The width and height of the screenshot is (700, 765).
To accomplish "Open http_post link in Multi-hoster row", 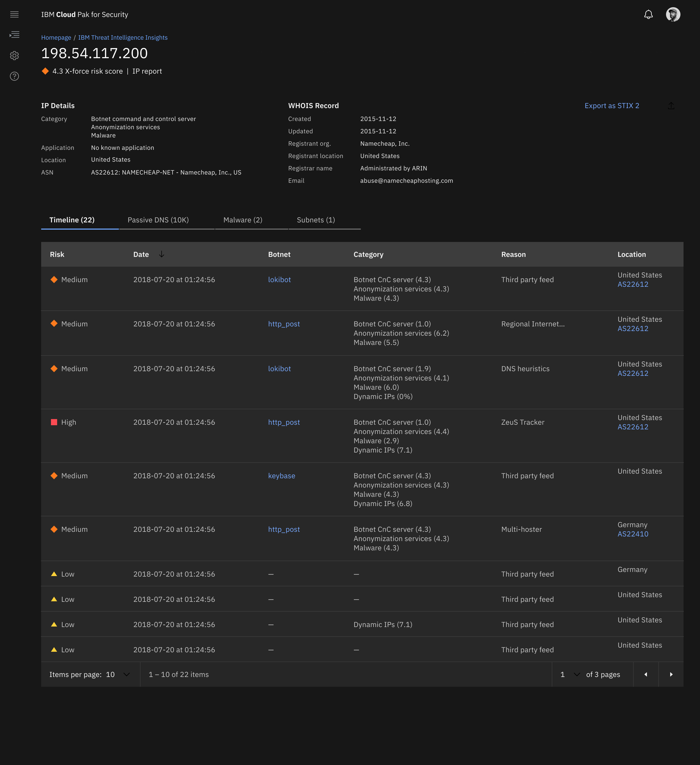I will tap(284, 529).
